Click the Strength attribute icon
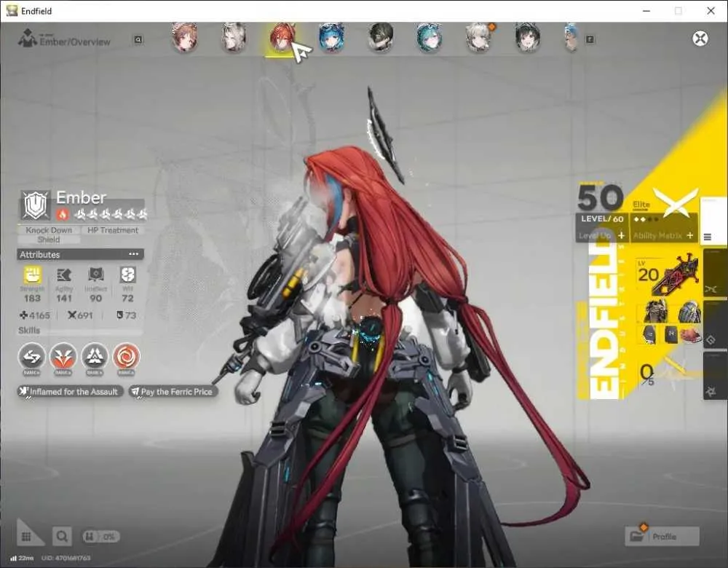The height and width of the screenshot is (568, 728). click(x=33, y=275)
